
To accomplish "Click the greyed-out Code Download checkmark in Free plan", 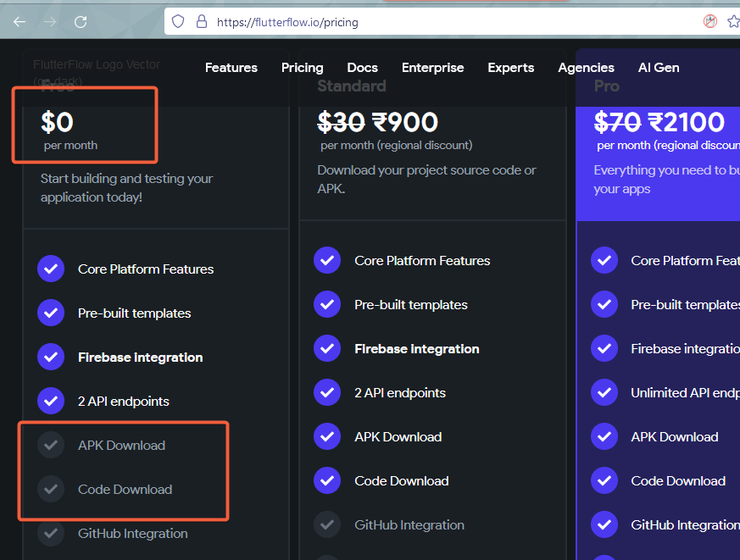I will [x=51, y=489].
